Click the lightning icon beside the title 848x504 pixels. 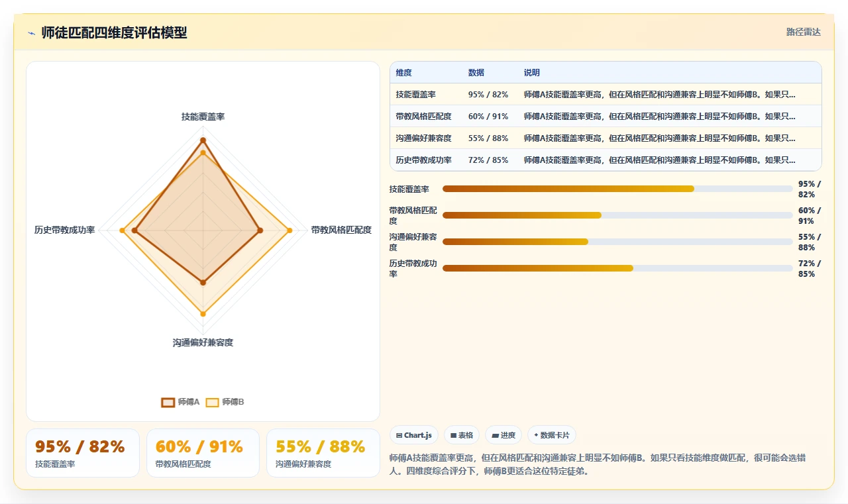pyautogui.click(x=32, y=33)
